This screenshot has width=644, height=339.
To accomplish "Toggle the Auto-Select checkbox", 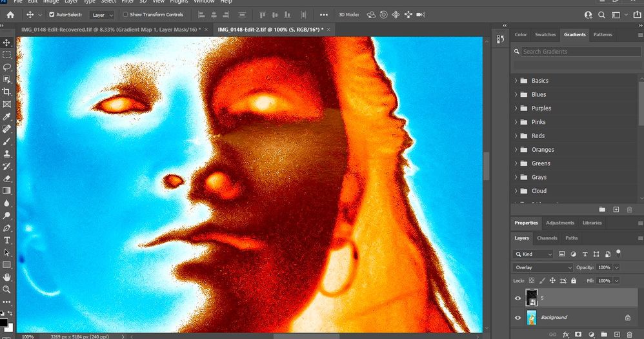I will [52, 14].
